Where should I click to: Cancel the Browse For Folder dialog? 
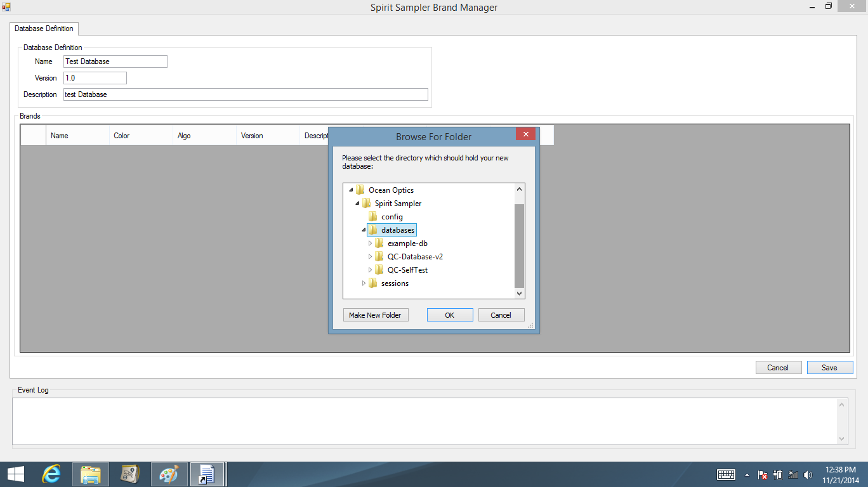tap(501, 315)
